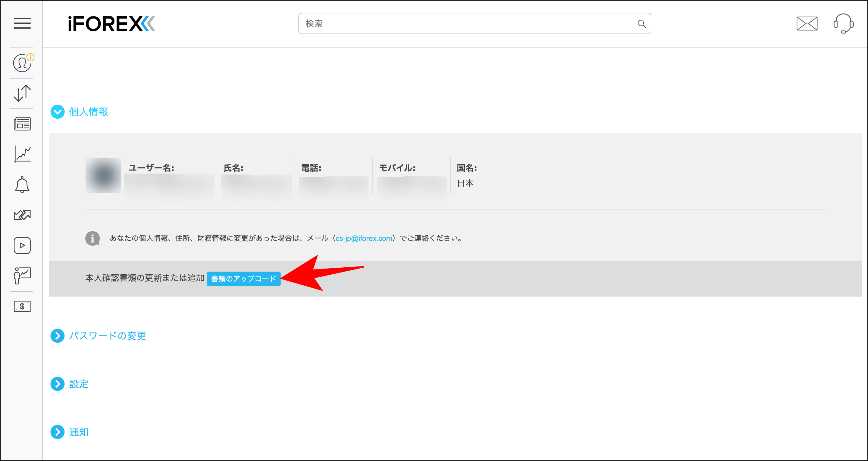Open the hamburger menu
The width and height of the screenshot is (868, 461).
pyautogui.click(x=22, y=24)
